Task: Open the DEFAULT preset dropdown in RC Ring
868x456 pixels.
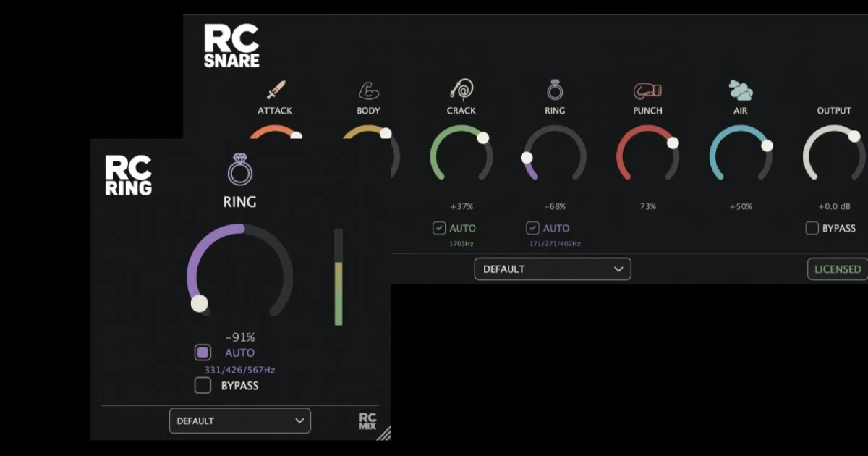Action: [240, 421]
